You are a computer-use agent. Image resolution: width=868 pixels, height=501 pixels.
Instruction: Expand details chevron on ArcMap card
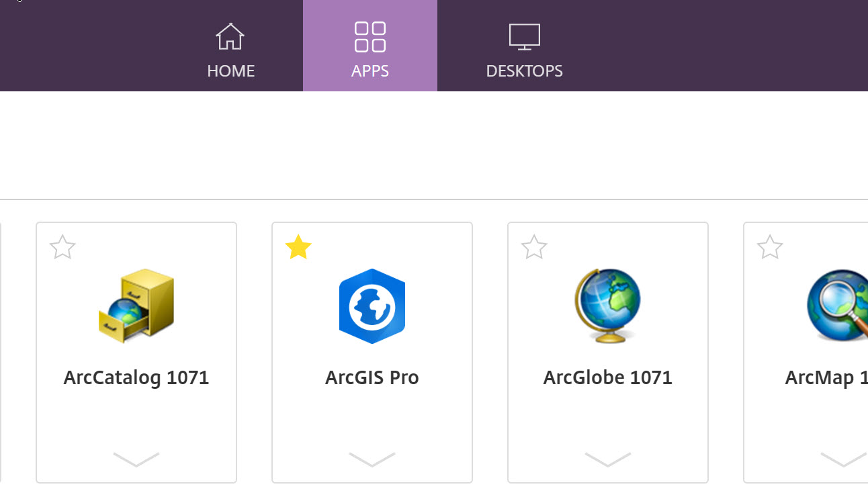(x=844, y=459)
